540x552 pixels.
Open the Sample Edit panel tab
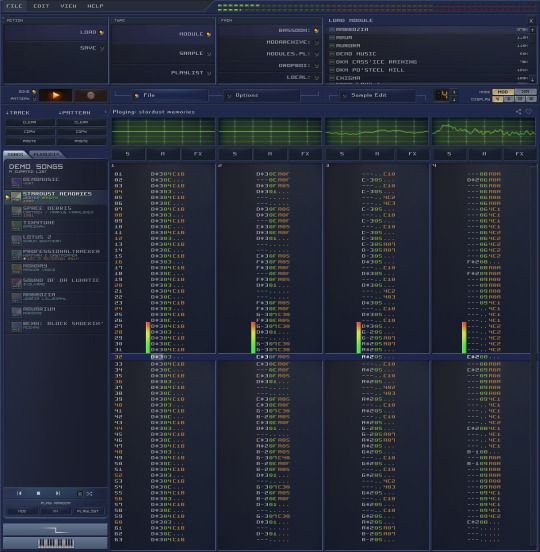click(x=378, y=95)
